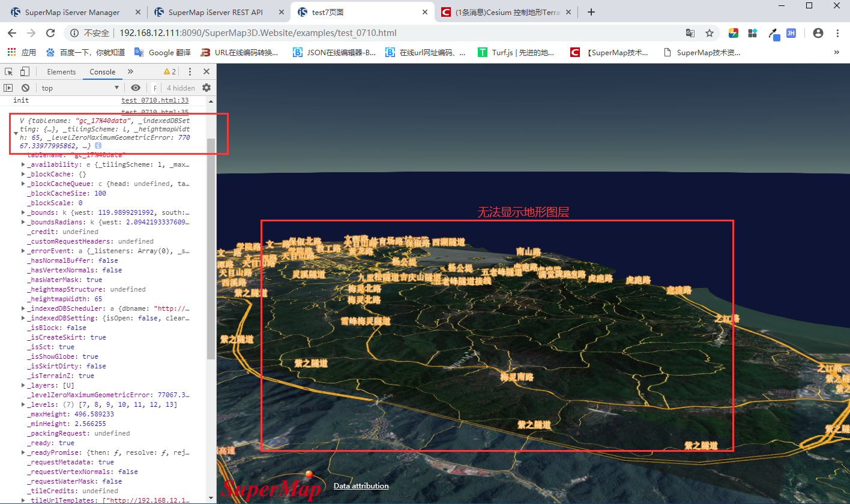Close the SuperMap iServer Manager tab
Viewport: 850px width, 504px height.
click(138, 12)
